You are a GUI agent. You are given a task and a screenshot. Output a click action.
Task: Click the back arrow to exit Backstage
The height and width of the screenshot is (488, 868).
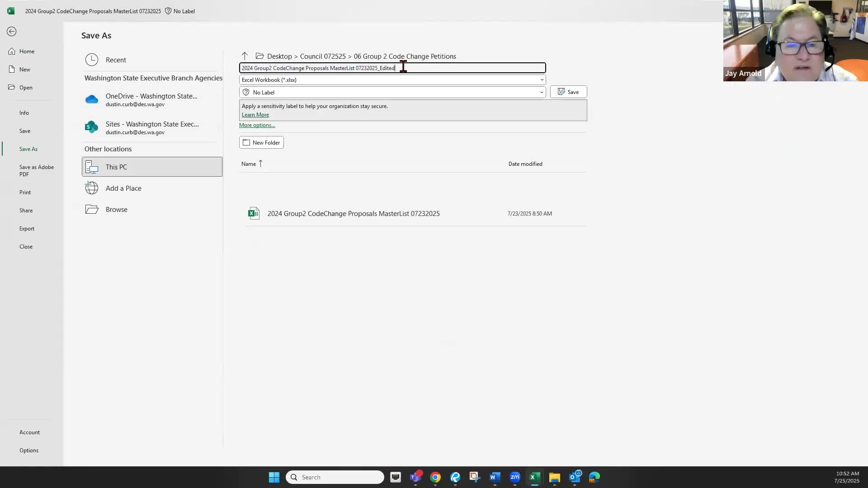coord(12,31)
